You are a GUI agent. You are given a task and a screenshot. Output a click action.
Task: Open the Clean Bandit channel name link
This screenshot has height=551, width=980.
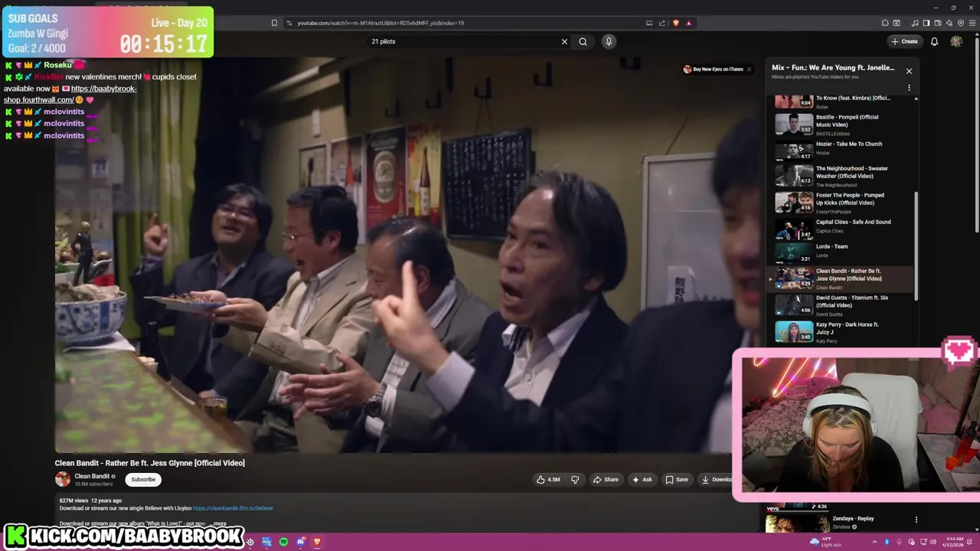tap(92, 476)
